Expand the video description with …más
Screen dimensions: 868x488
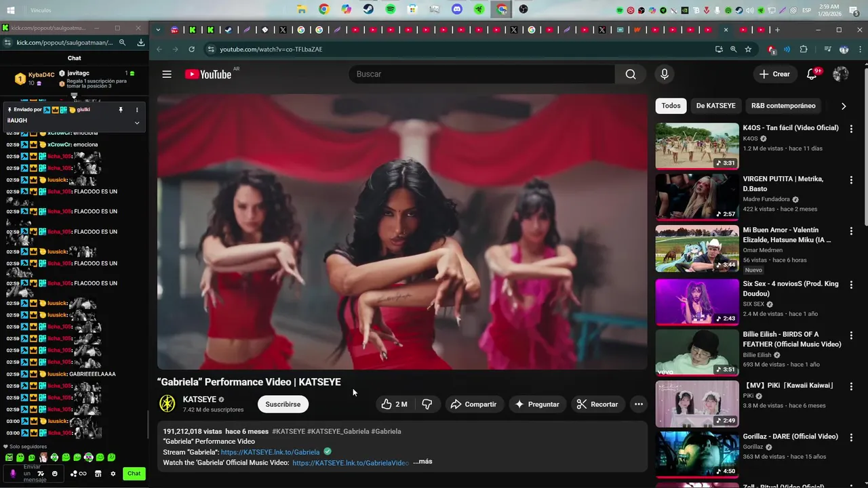click(x=422, y=462)
